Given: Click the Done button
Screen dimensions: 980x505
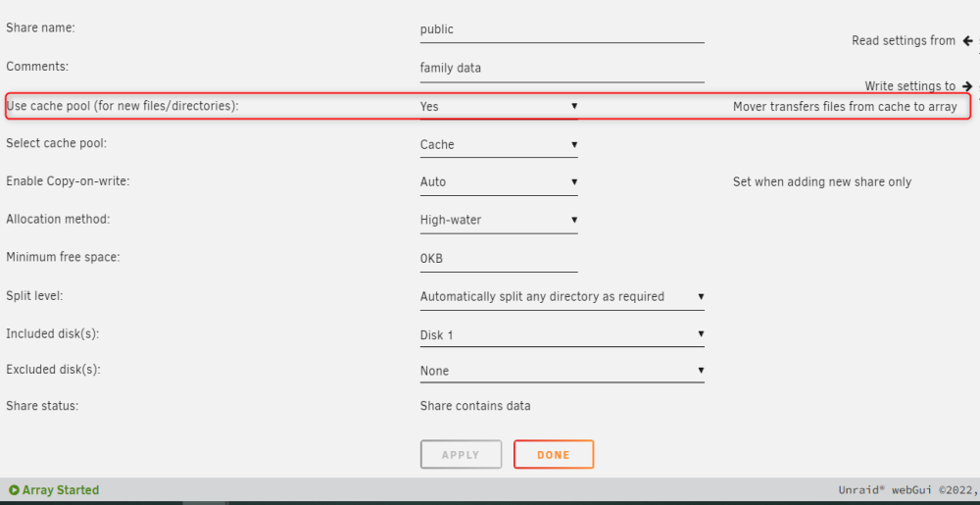Looking at the screenshot, I should pos(553,454).
